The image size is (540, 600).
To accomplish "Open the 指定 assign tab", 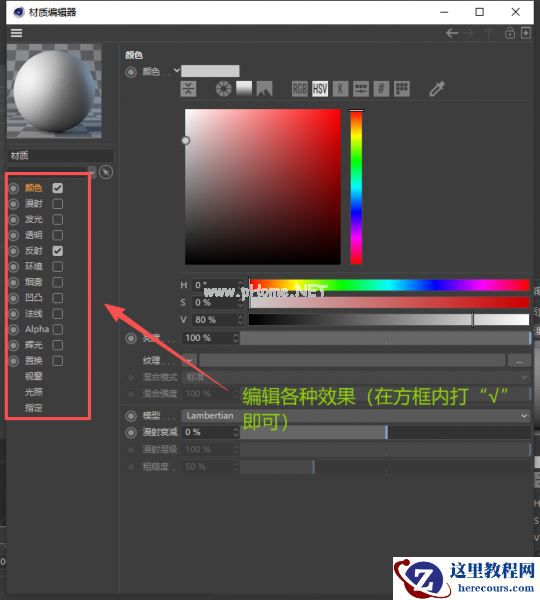I will point(34,408).
